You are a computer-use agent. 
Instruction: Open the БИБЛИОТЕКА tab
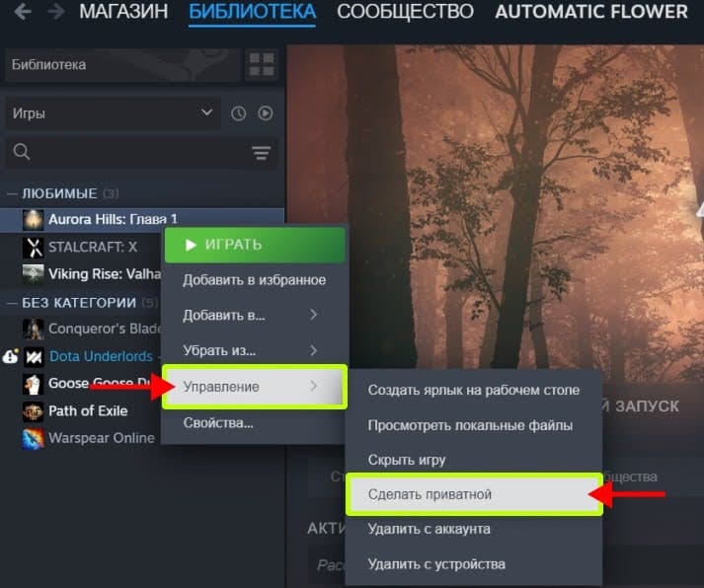coord(253,12)
